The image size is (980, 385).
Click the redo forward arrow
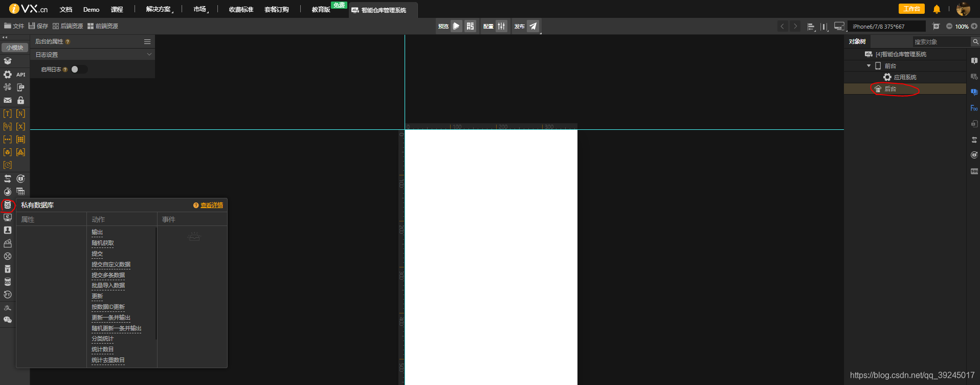pyautogui.click(x=795, y=26)
